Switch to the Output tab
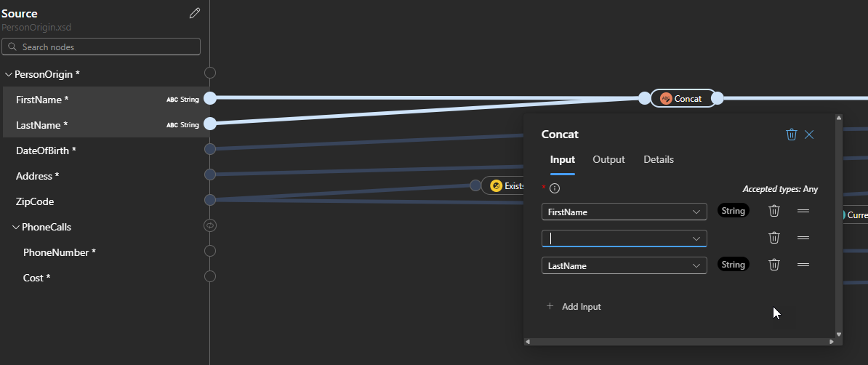The width and height of the screenshot is (868, 365). pos(608,159)
